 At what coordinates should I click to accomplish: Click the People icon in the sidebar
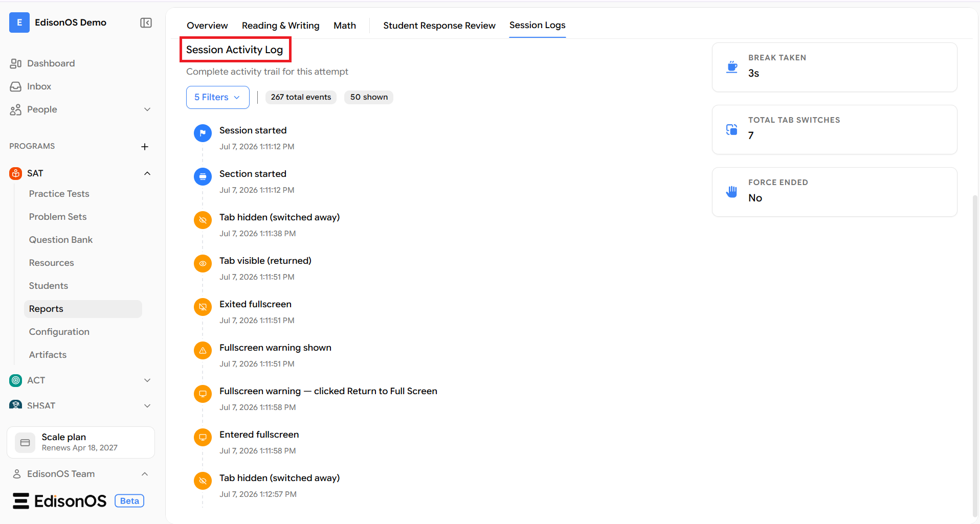(16, 109)
